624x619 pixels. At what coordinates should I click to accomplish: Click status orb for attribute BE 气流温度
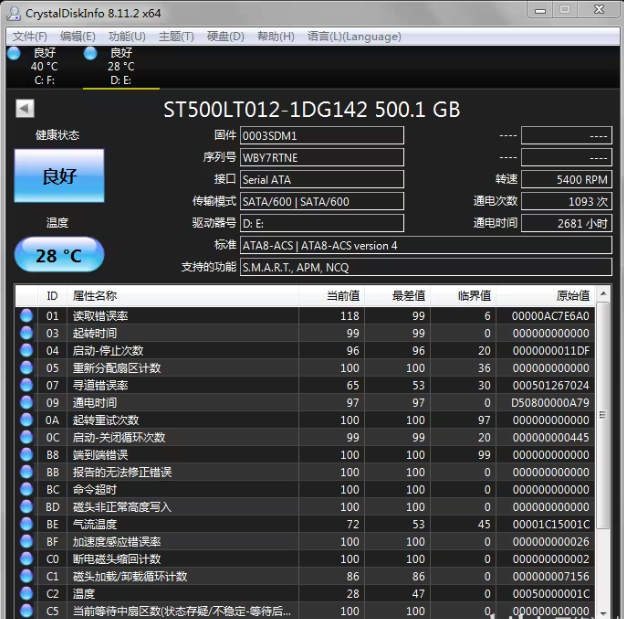[26, 524]
